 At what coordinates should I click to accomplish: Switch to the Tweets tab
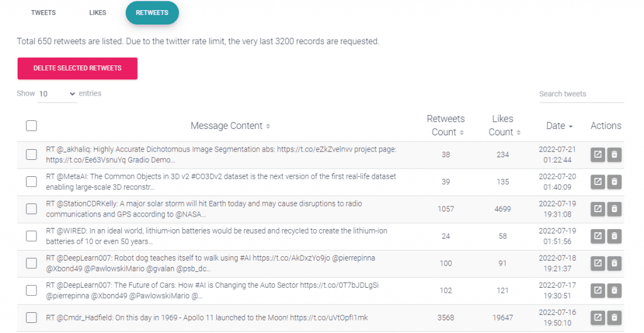click(x=43, y=13)
